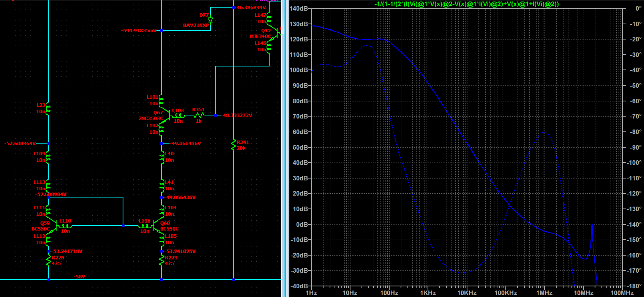The width and height of the screenshot is (644, 297).
Task: Click resistor R341 20k symbol
Action: tap(234, 145)
